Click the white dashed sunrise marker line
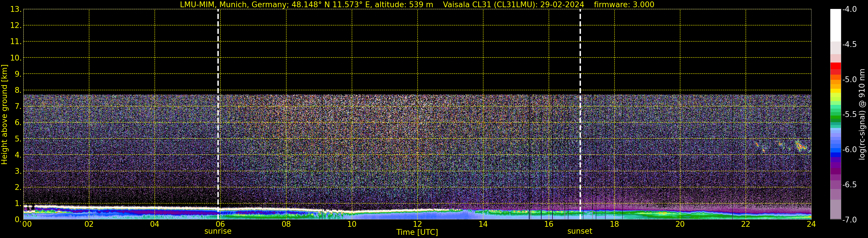The width and height of the screenshot is (868, 238). tap(218, 114)
